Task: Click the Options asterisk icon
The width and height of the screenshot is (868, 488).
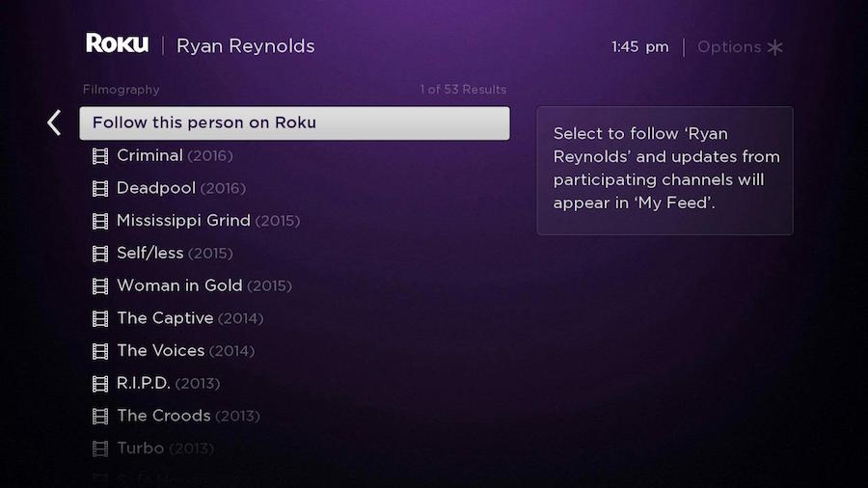Action: click(x=775, y=47)
